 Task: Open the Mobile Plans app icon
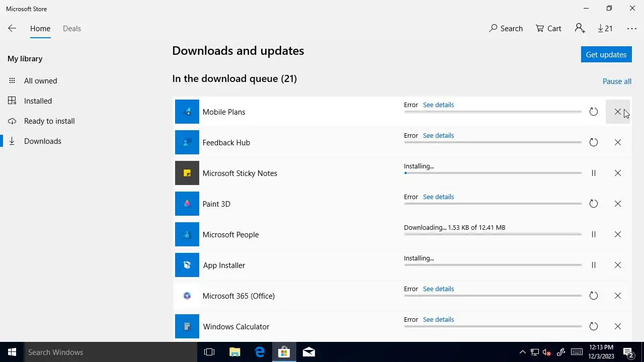(x=187, y=112)
